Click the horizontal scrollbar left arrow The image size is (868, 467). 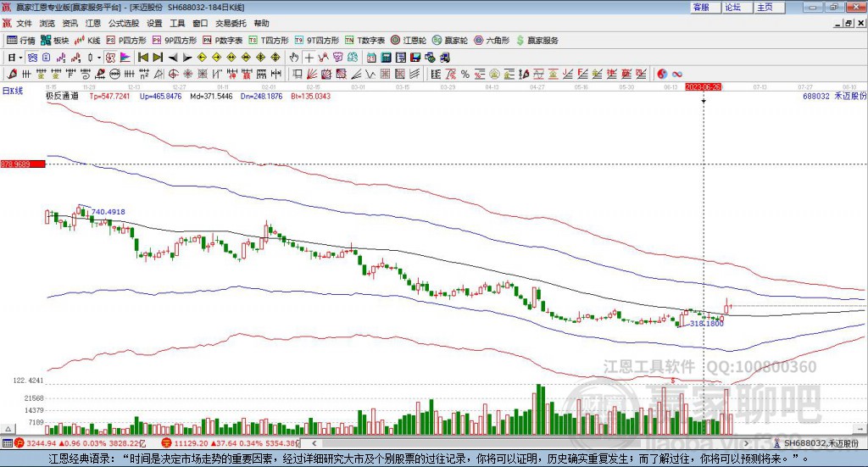314,443
